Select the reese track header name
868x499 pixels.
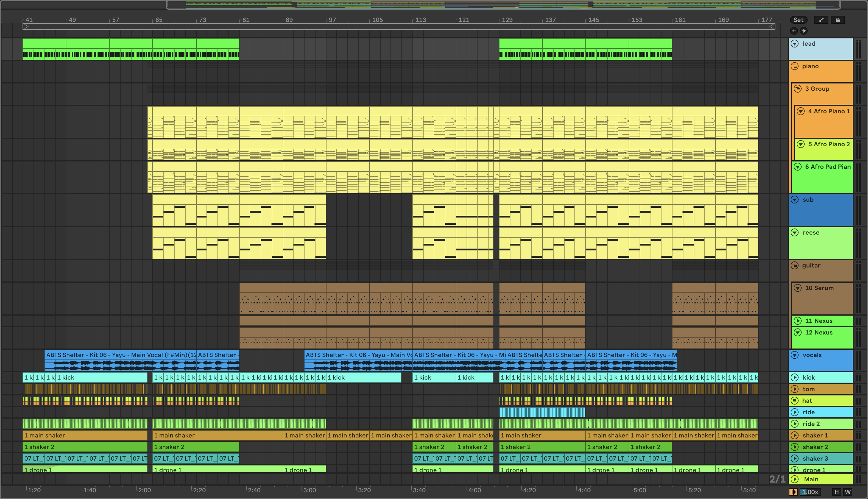click(x=811, y=233)
